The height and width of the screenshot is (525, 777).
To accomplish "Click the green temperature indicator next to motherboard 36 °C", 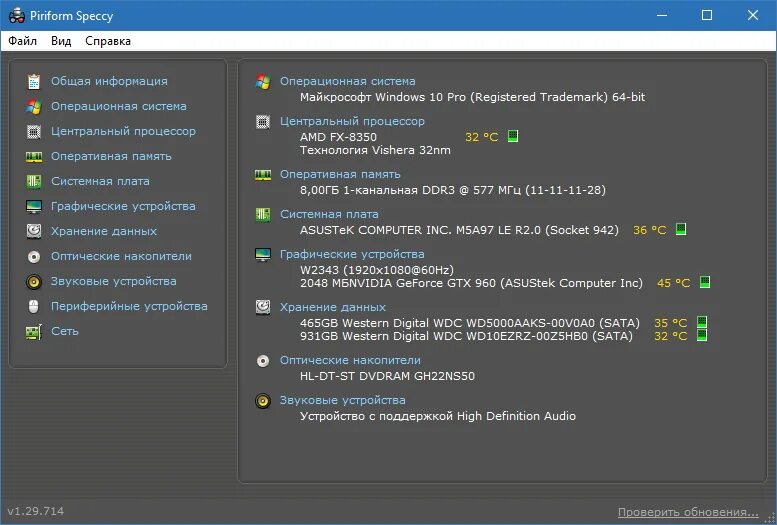I will click(681, 229).
